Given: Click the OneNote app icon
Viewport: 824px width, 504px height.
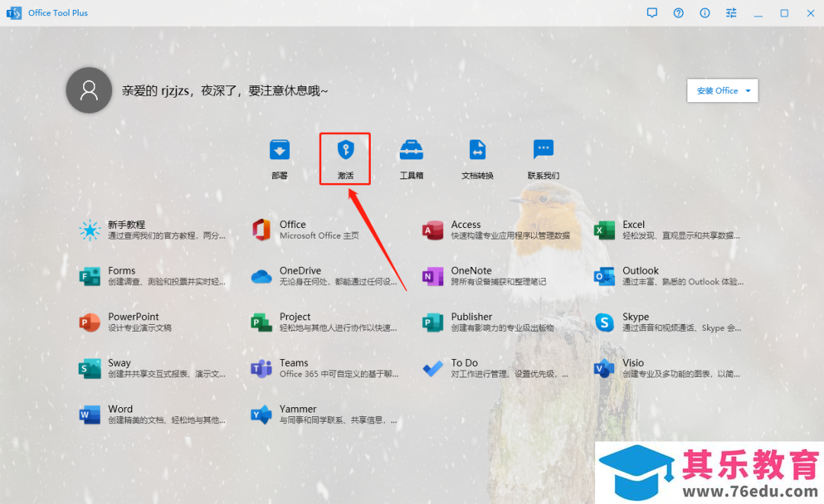Looking at the screenshot, I should click(433, 276).
